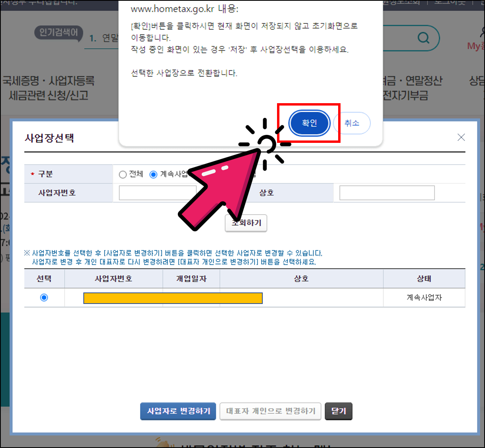
Task: Click the 계속사업자 status cell
Action: 424,298
